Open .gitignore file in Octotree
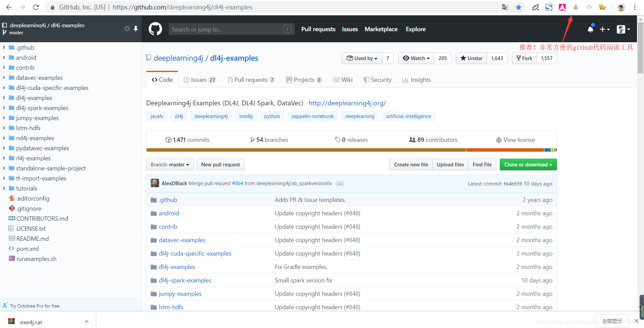This screenshot has width=644, height=328. point(29,209)
